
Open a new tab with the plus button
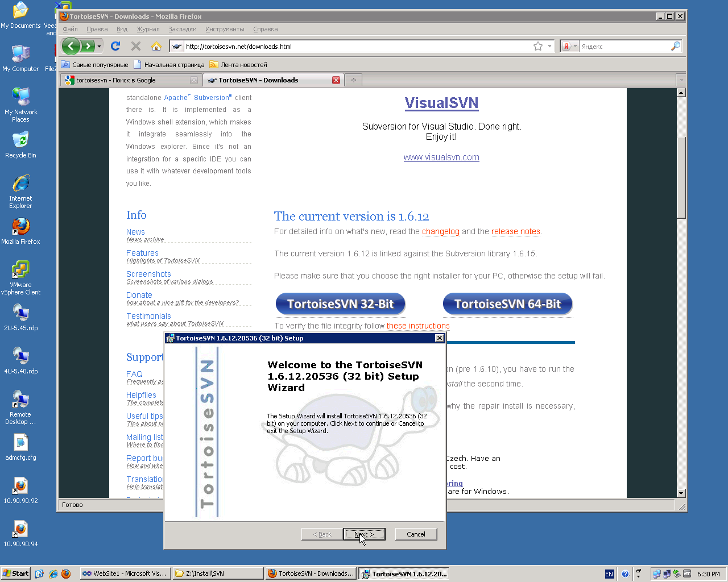pos(353,80)
